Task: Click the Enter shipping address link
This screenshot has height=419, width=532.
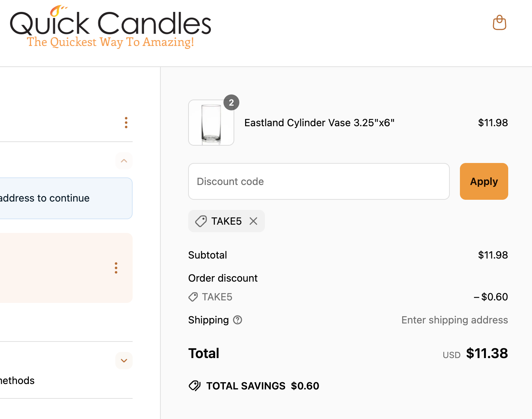Action: [x=455, y=320]
